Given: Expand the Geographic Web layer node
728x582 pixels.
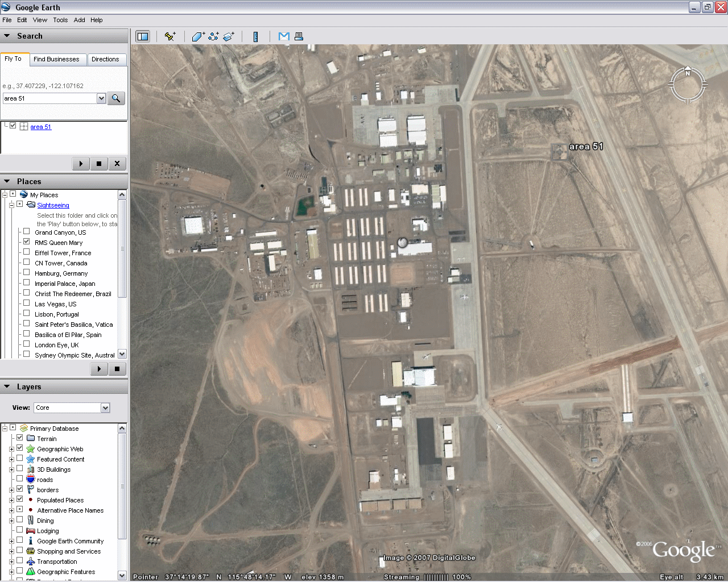Looking at the screenshot, I should click(11, 449).
